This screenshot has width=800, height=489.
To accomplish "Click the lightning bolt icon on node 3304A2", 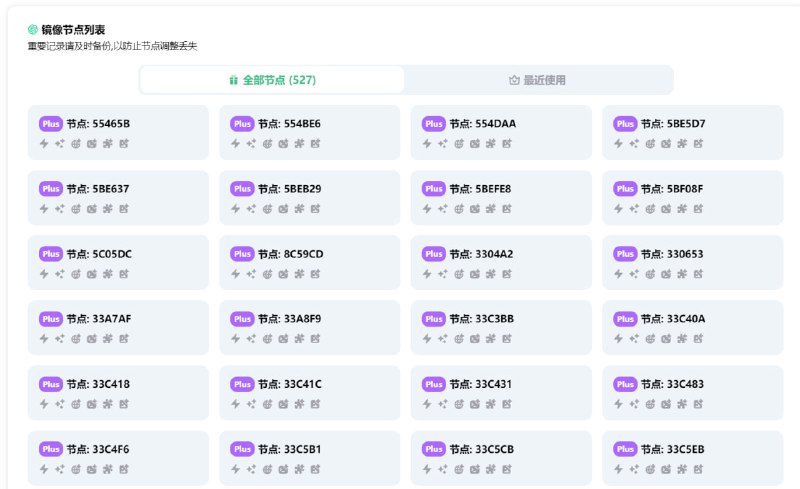I will 426,274.
